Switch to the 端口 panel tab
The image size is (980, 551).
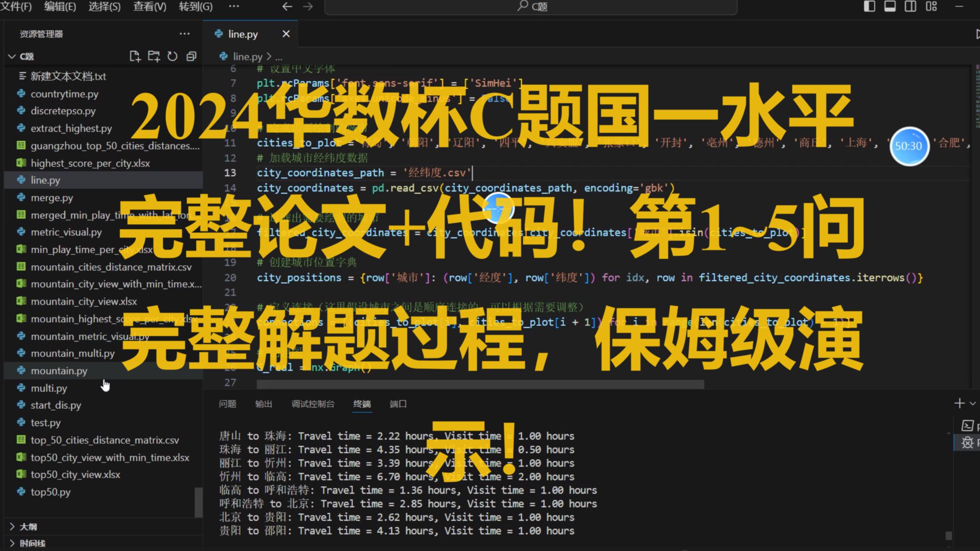[x=398, y=404]
